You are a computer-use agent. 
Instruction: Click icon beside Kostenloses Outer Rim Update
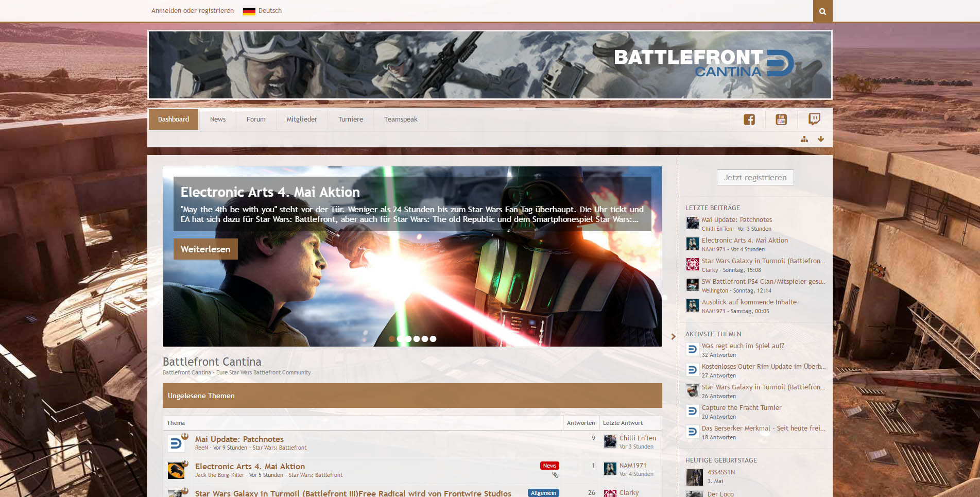click(x=693, y=370)
